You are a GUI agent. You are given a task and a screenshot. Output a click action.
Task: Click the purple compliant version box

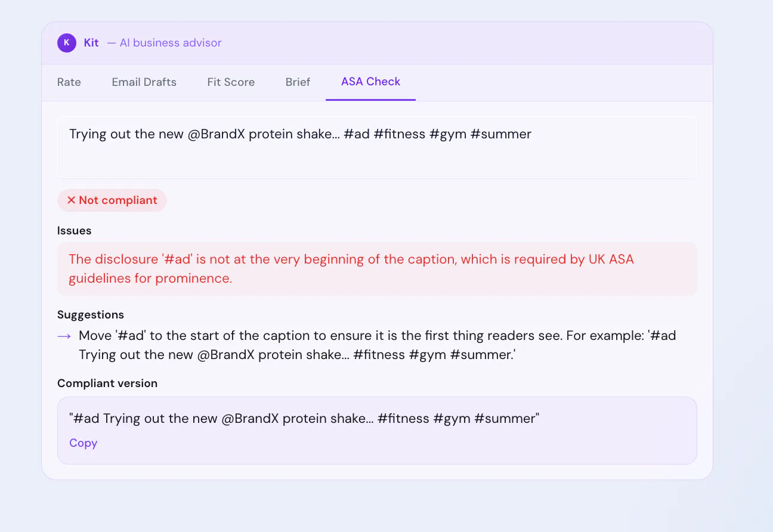pyautogui.click(x=378, y=431)
